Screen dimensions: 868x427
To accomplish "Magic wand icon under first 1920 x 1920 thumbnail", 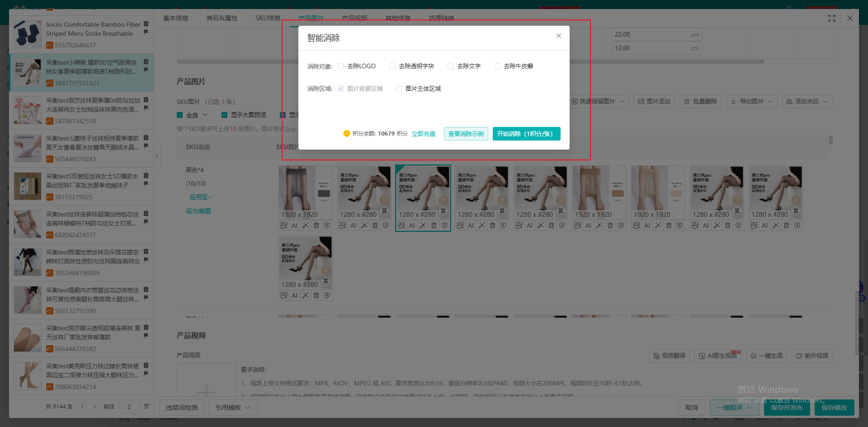I will coord(306,225).
